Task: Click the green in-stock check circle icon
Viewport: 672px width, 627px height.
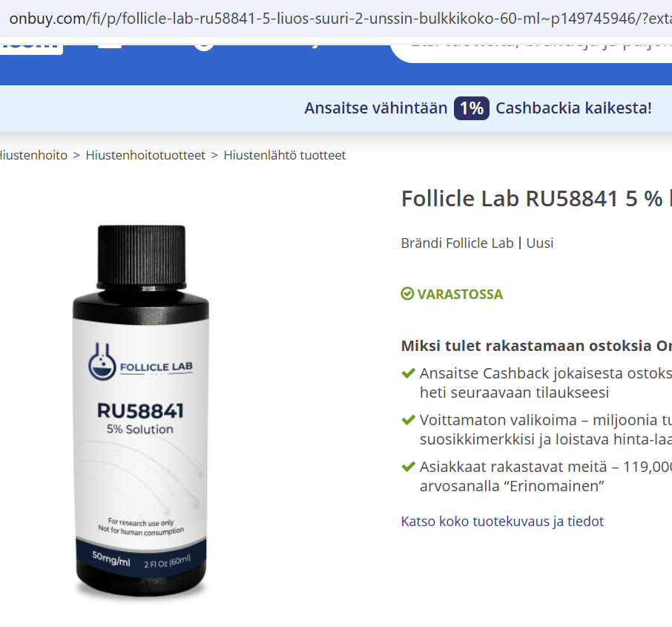Action: [407, 294]
